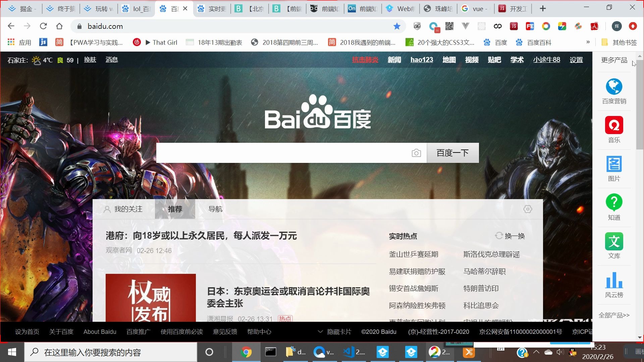Open the Baidu Zhidao question icon

(x=614, y=202)
